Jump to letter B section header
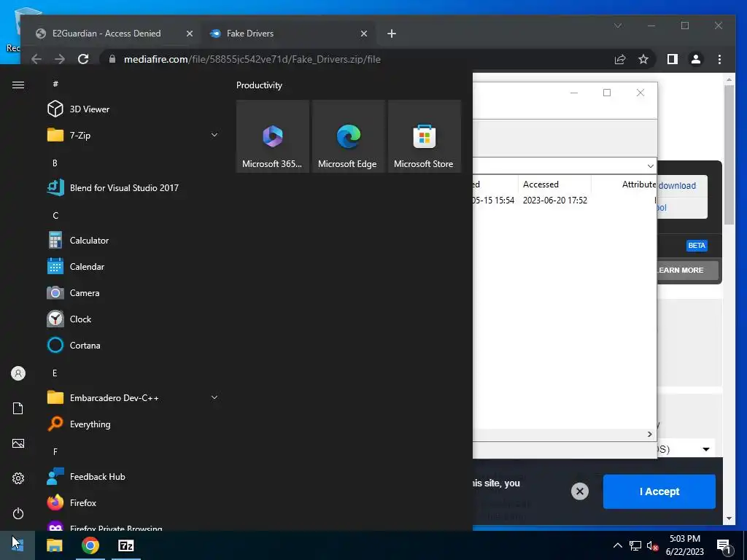 [x=55, y=163]
